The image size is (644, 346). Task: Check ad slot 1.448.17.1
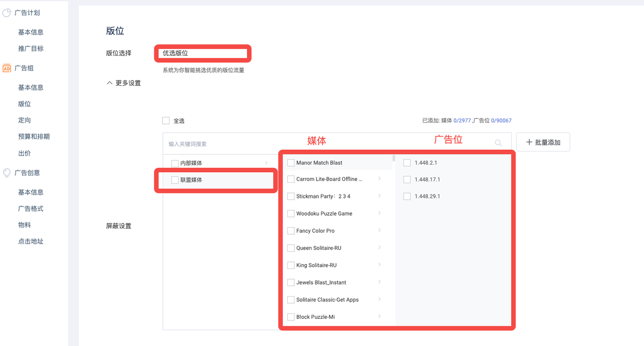(407, 180)
